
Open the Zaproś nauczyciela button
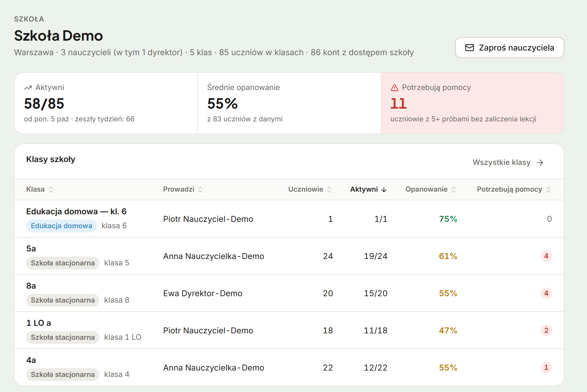pyautogui.click(x=509, y=48)
